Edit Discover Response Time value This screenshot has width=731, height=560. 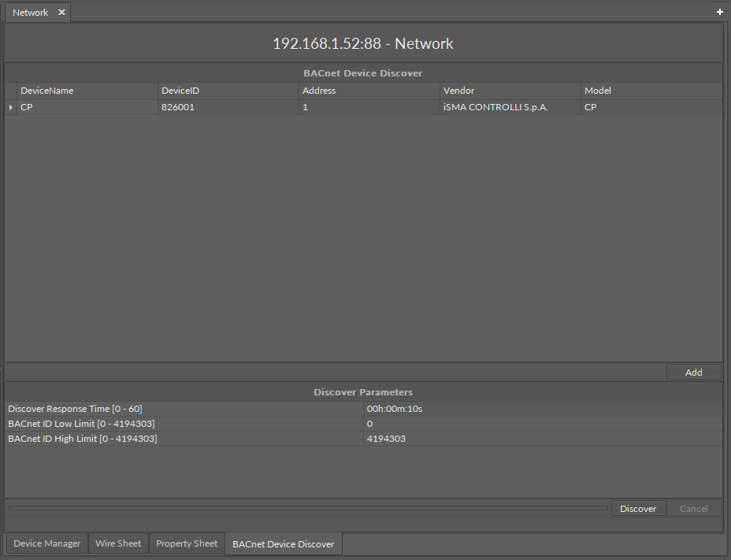[x=542, y=409]
